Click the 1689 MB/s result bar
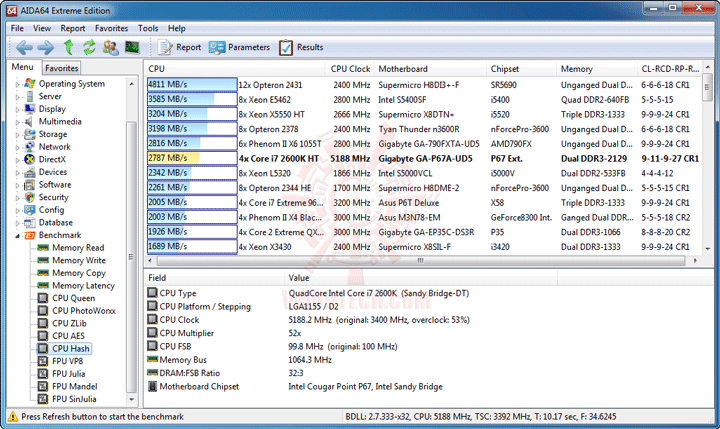Image resolution: width=720 pixels, height=429 pixels. pyautogui.click(x=192, y=246)
